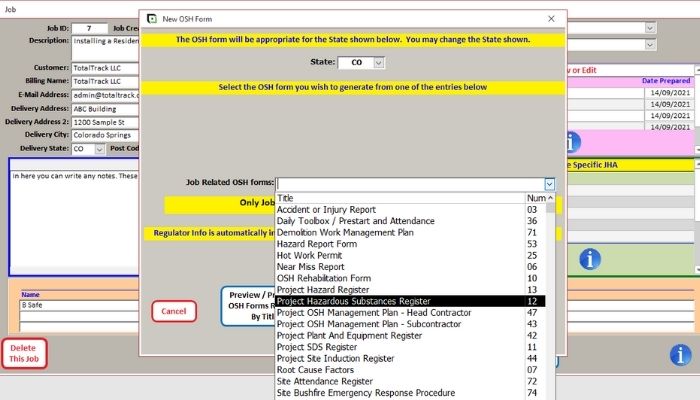Click the Cancel button
Screen dimensions: 700x400
[x=174, y=311]
